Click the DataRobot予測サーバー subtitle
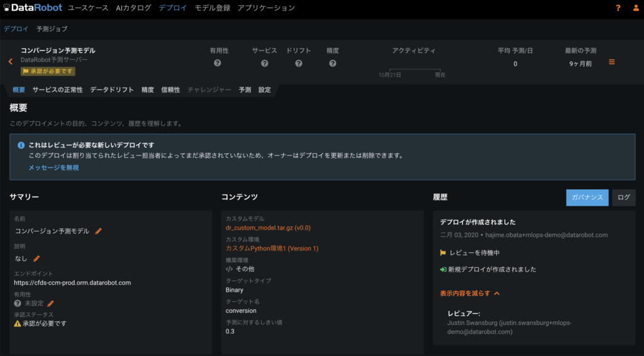Screen dimensions: 644x356 click(54, 60)
